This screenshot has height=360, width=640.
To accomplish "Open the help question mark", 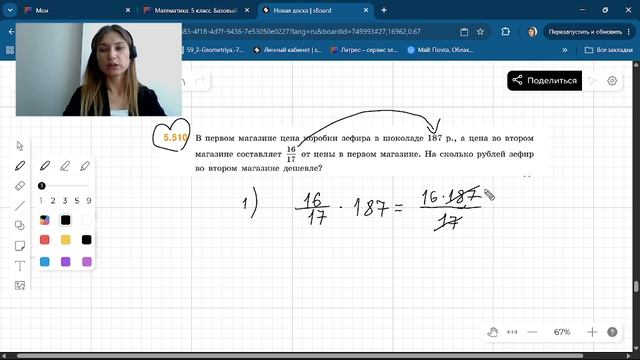I will tap(612, 332).
